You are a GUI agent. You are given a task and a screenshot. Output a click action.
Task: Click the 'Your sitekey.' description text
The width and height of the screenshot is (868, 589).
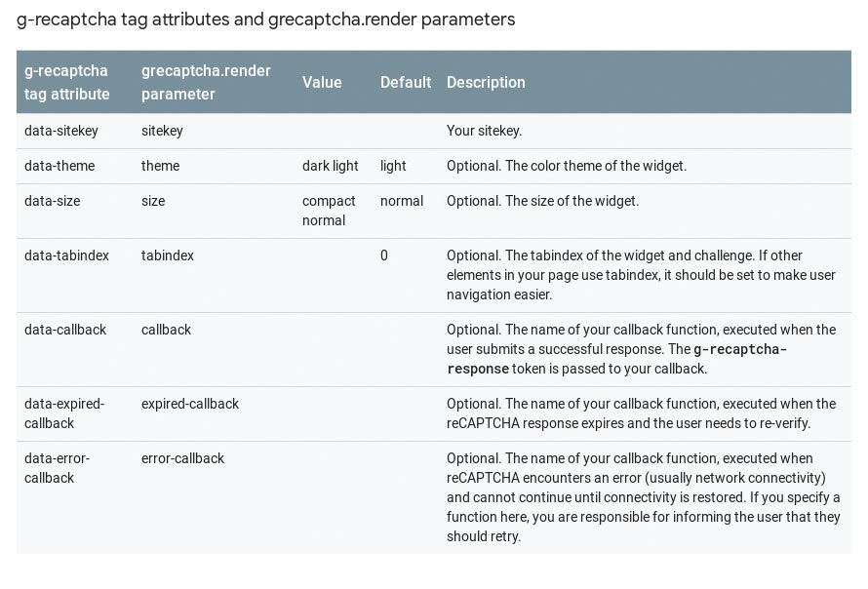coord(484,131)
